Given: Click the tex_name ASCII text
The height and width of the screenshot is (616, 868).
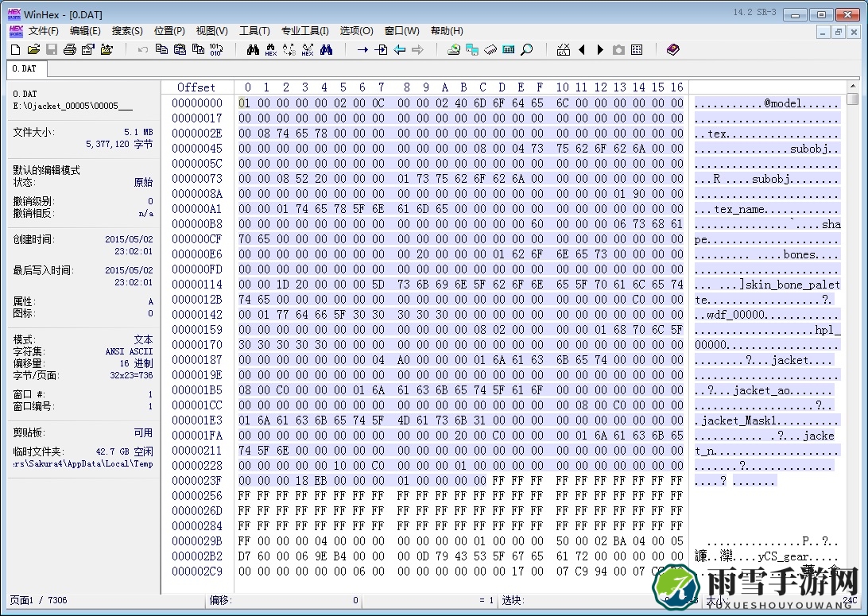Looking at the screenshot, I should pyautogui.click(x=739, y=209).
